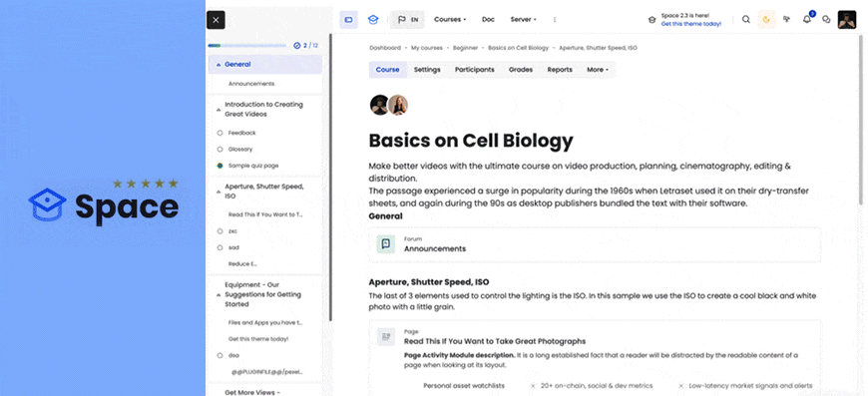Click the first teacher avatar
The width and height of the screenshot is (868, 396).
click(380, 105)
